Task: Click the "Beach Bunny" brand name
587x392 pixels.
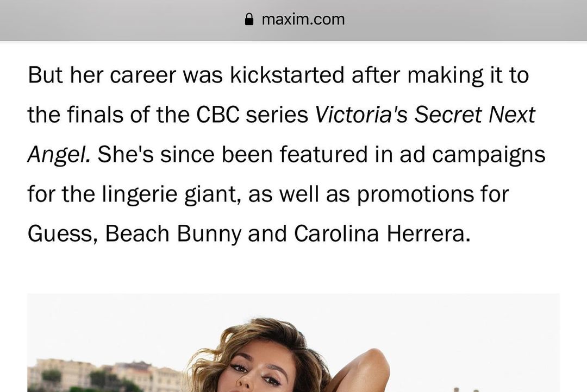Action: click(173, 234)
